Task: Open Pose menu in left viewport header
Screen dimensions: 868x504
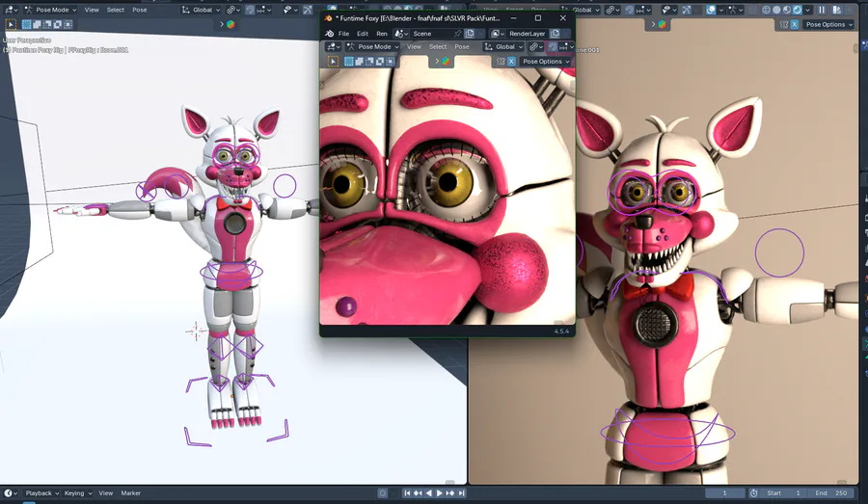Action: tap(140, 10)
